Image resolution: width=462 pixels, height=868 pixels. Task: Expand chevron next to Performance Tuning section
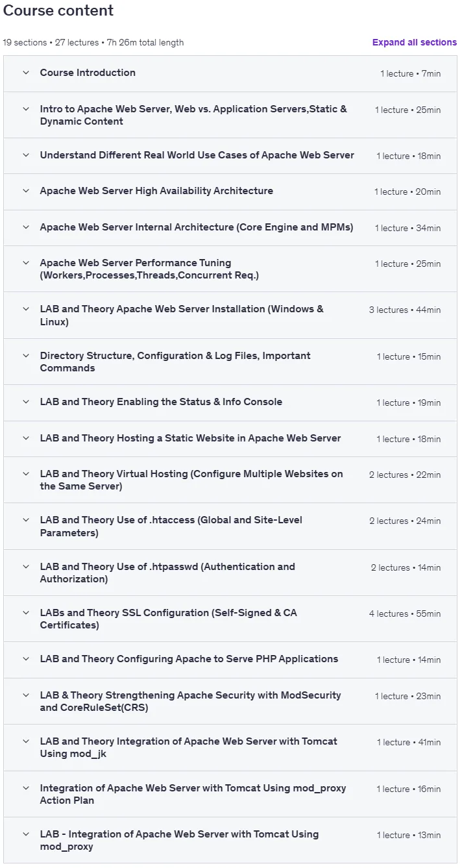click(x=26, y=263)
